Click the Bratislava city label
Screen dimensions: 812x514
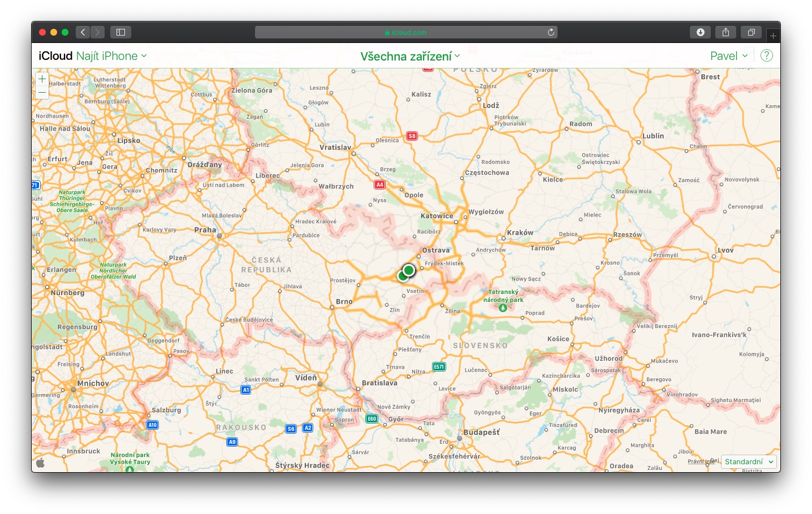click(x=379, y=383)
